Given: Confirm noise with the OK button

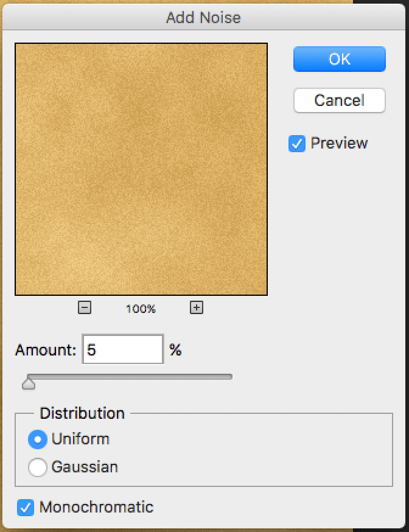Looking at the screenshot, I should [x=339, y=59].
